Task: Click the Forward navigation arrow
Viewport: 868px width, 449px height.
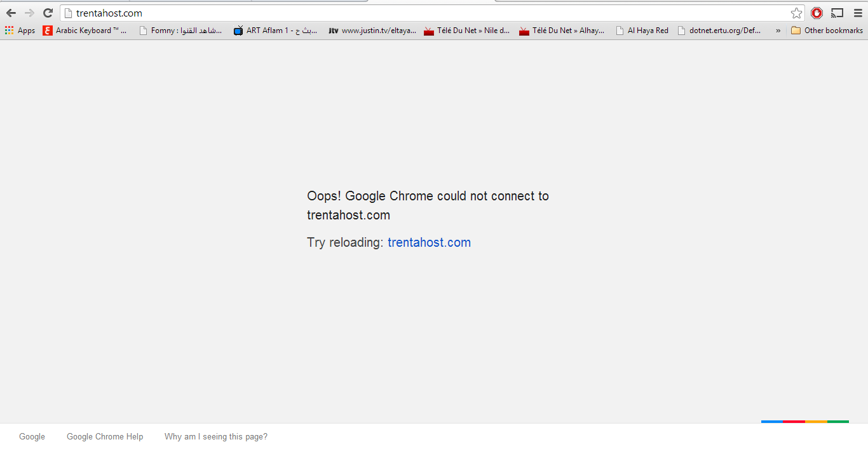Action: coord(29,13)
